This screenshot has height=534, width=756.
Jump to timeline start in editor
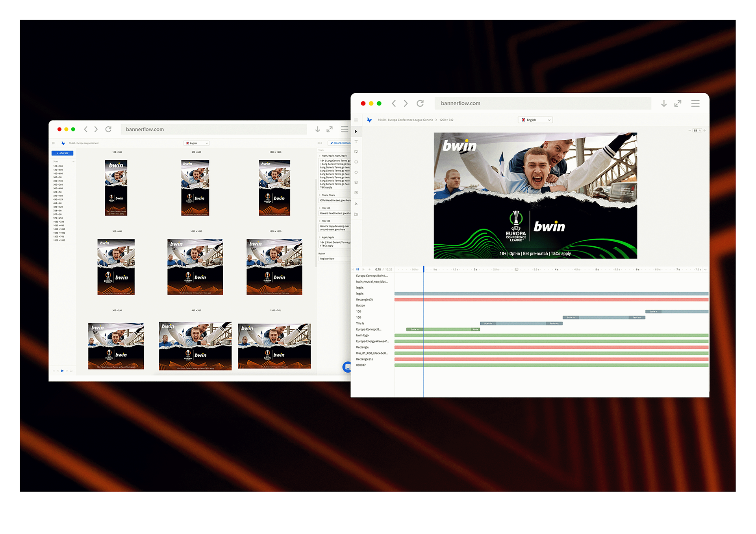(353, 270)
